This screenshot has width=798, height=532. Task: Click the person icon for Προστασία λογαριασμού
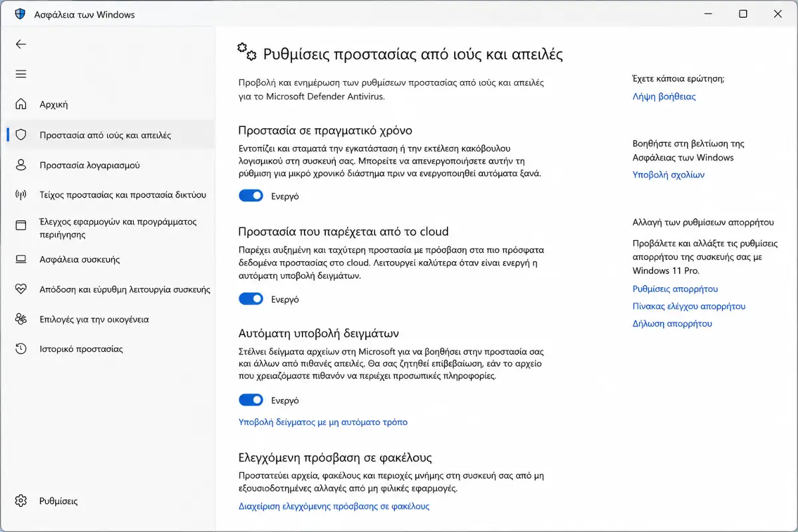[x=21, y=165]
